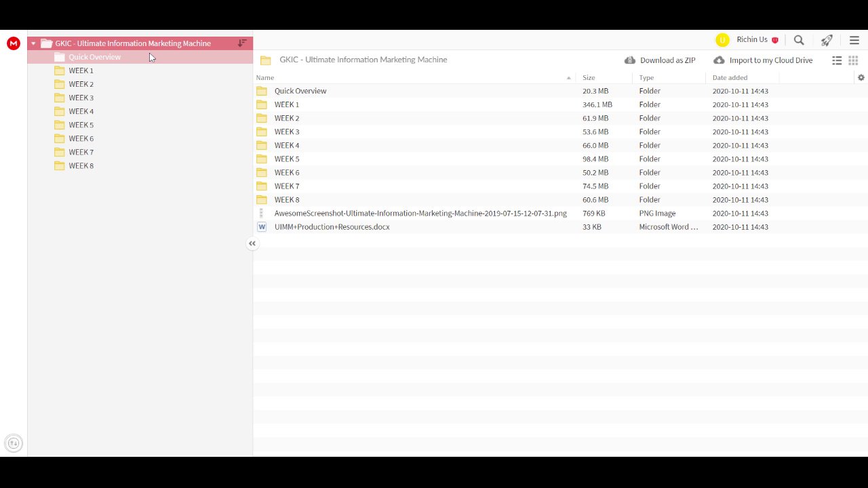This screenshot has height=488, width=868.
Task: Click the WEEK 7 folder icon in file list
Action: tap(262, 186)
